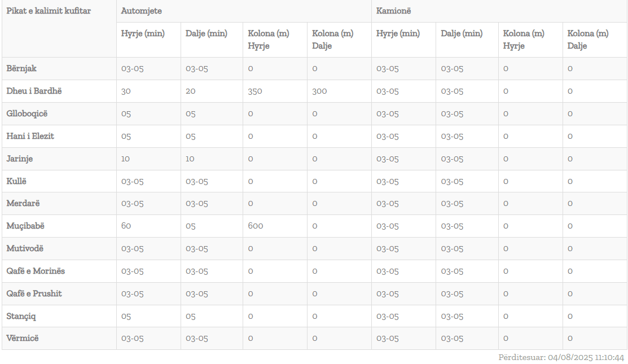Select the Hani i Elezit border point

[30, 136]
